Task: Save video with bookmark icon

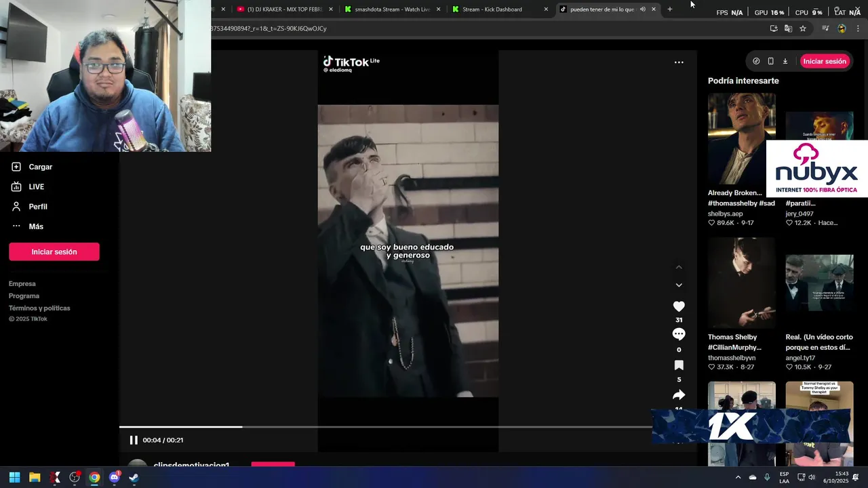Action: pyautogui.click(x=679, y=365)
